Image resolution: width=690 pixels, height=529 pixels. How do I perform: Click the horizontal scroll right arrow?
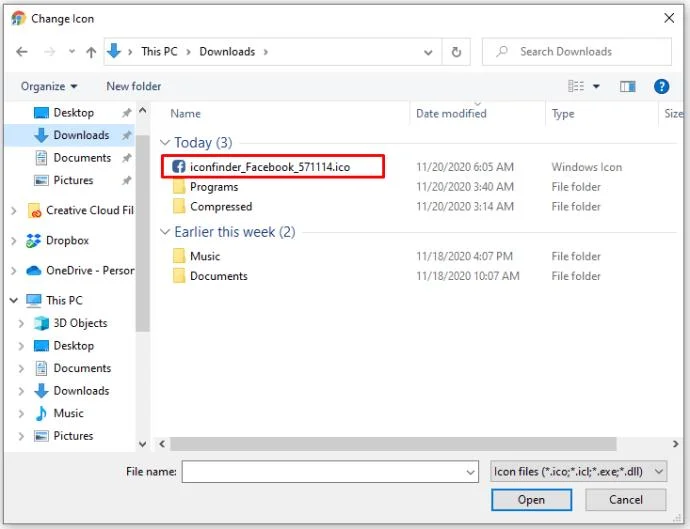[x=675, y=444]
